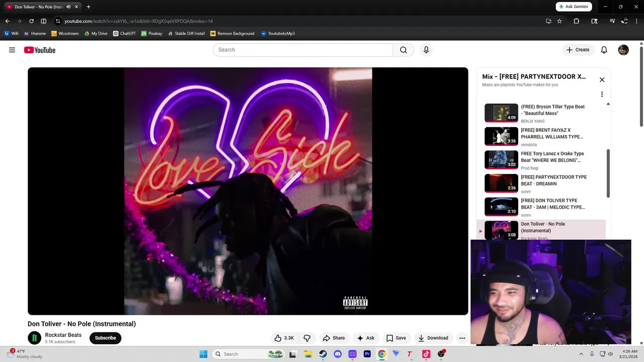Select the currently playing No Pole playlist item

pyautogui.click(x=541, y=230)
